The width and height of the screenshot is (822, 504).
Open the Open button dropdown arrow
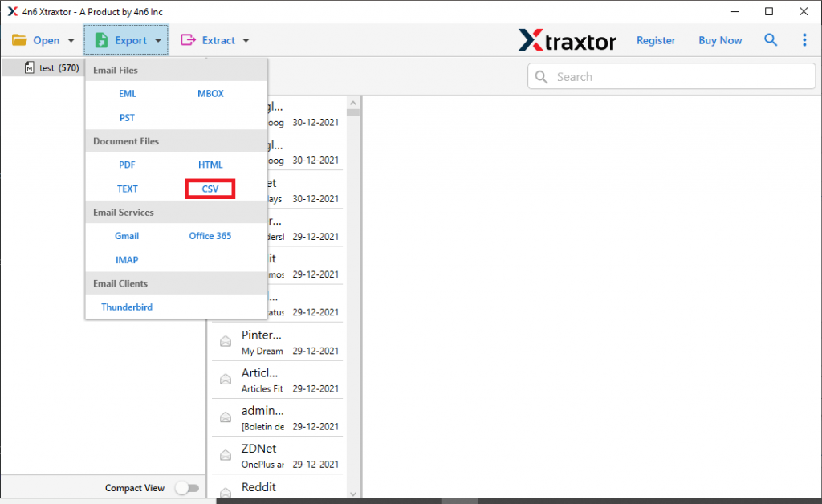tap(71, 39)
